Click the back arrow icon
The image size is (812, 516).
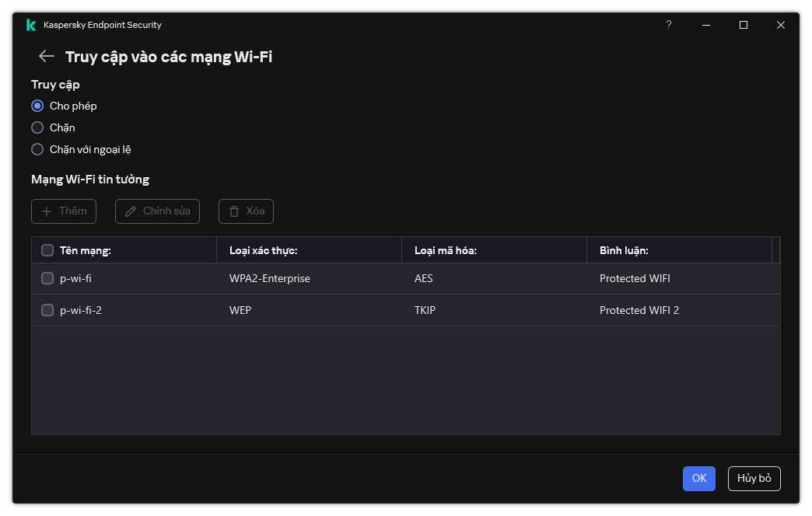[47, 56]
